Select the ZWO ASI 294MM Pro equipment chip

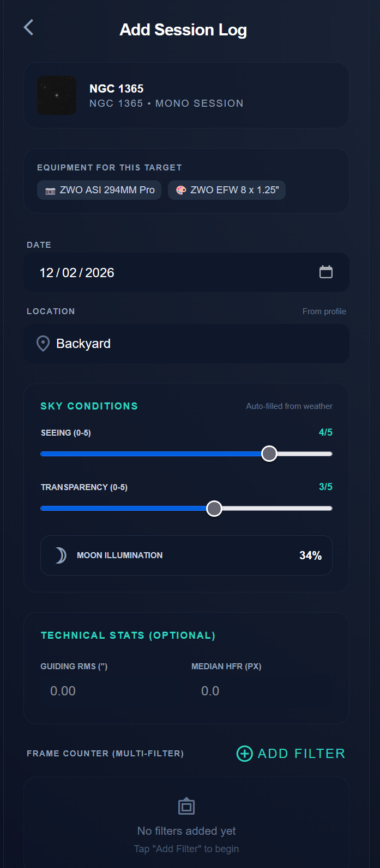[x=99, y=190]
